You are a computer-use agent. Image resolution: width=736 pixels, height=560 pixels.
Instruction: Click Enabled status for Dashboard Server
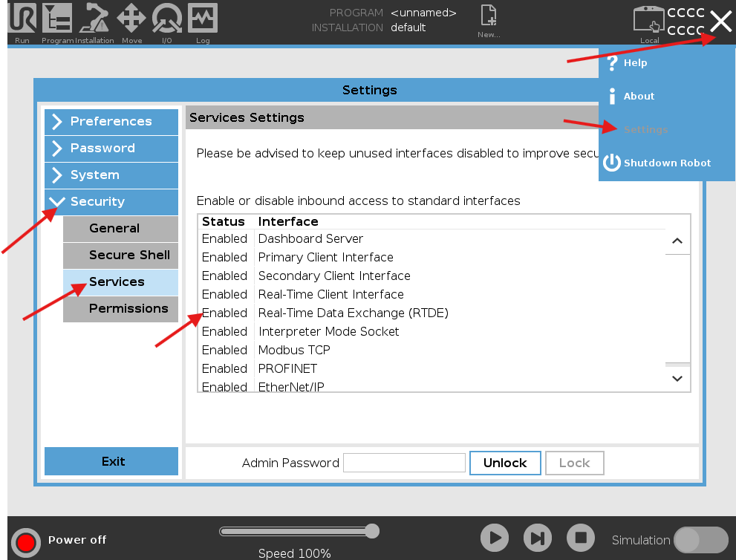(x=224, y=239)
